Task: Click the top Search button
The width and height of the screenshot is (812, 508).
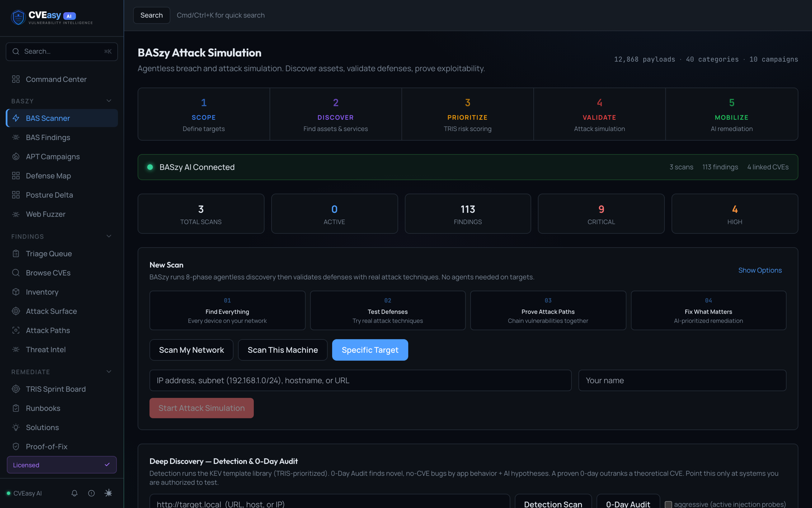Action: pos(151,15)
